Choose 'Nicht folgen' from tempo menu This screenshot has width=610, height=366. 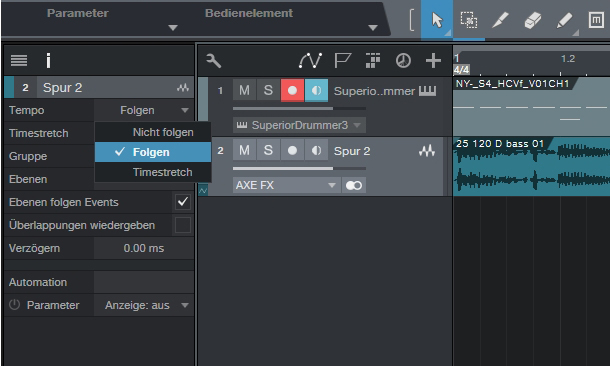(153, 132)
